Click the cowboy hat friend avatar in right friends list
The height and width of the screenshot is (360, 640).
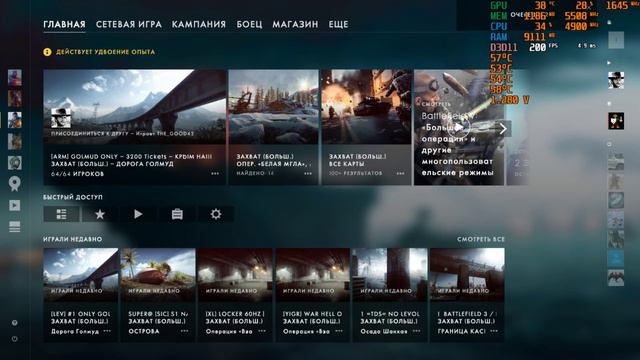tap(616, 80)
